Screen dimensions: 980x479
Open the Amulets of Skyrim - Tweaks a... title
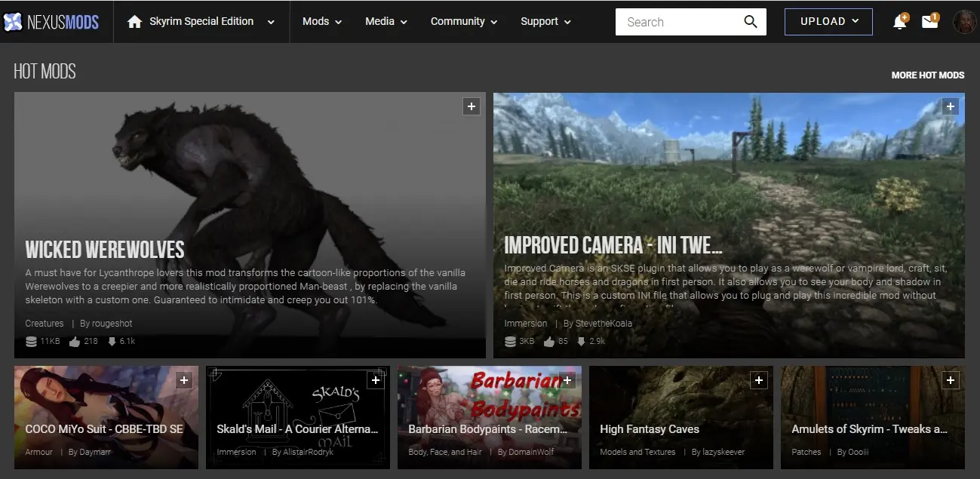(x=869, y=429)
